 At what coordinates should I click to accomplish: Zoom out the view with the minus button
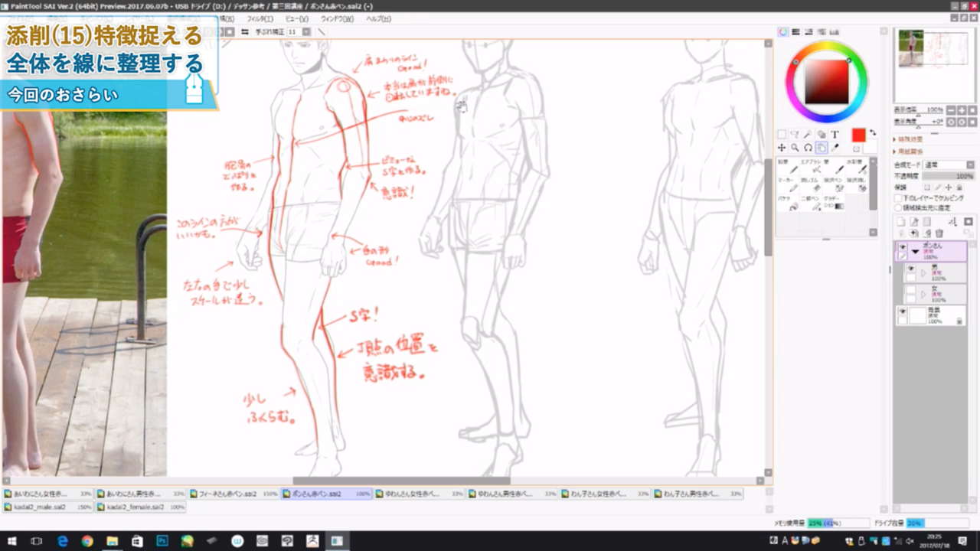tap(951, 110)
